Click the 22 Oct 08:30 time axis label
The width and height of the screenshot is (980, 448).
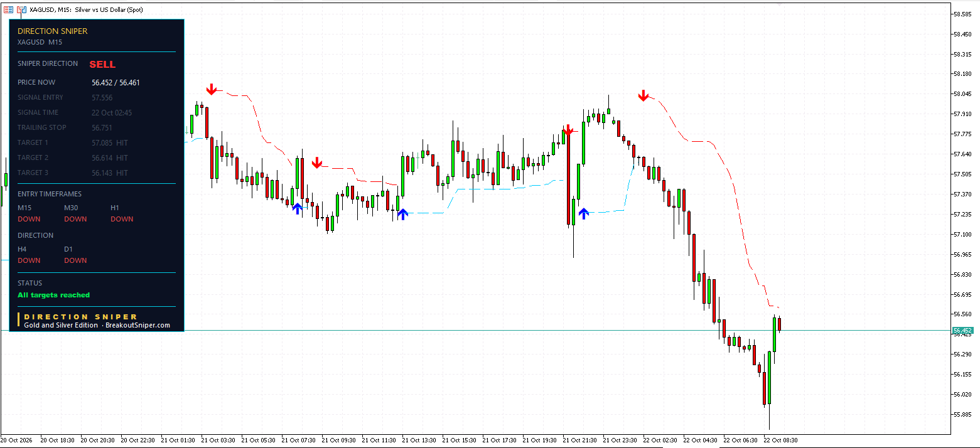(780, 440)
